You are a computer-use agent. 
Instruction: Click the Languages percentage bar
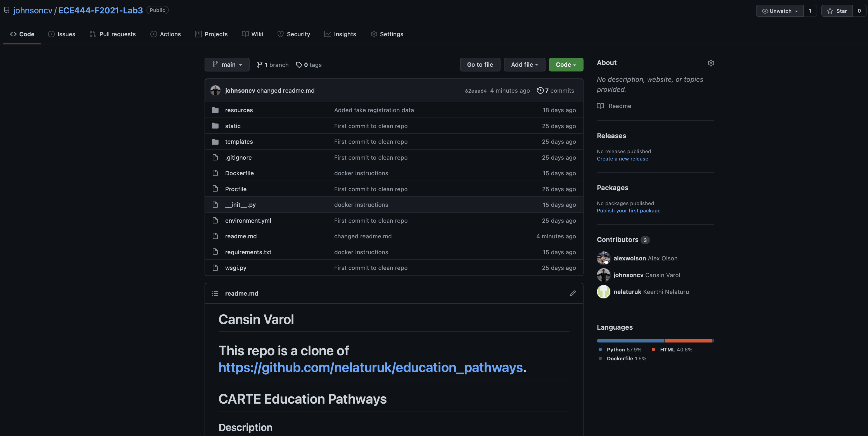coord(655,340)
